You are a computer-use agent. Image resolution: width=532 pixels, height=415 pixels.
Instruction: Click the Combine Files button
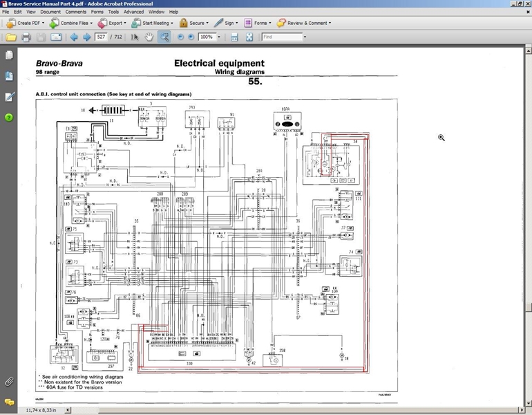73,23
